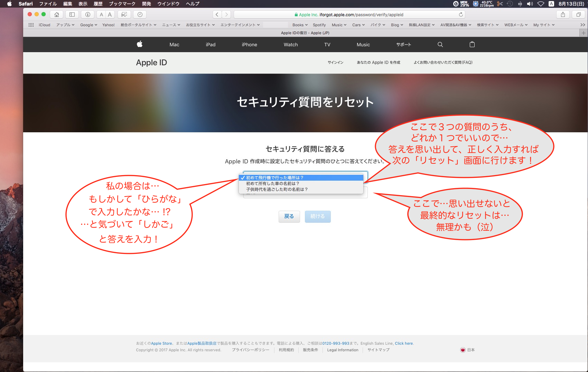Click the Apple logo in site navigation
This screenshot has width=588, height=372.
click(x=140, y=44)
